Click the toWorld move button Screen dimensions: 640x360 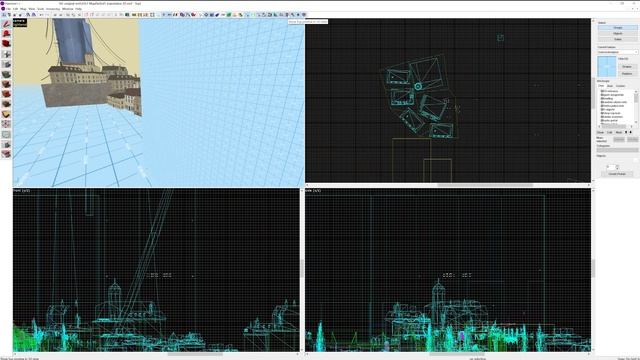pos(619,140)
